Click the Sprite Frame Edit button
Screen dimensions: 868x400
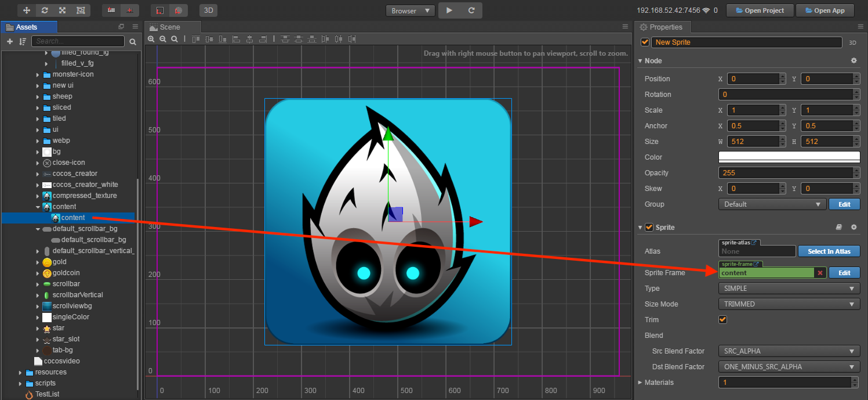pos(844,273)
